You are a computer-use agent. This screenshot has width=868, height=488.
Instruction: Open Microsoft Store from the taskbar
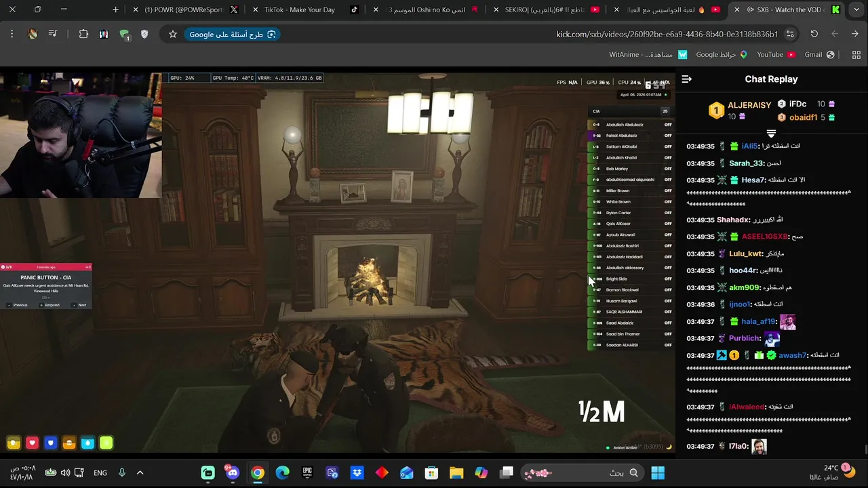[x=431, y=472]
